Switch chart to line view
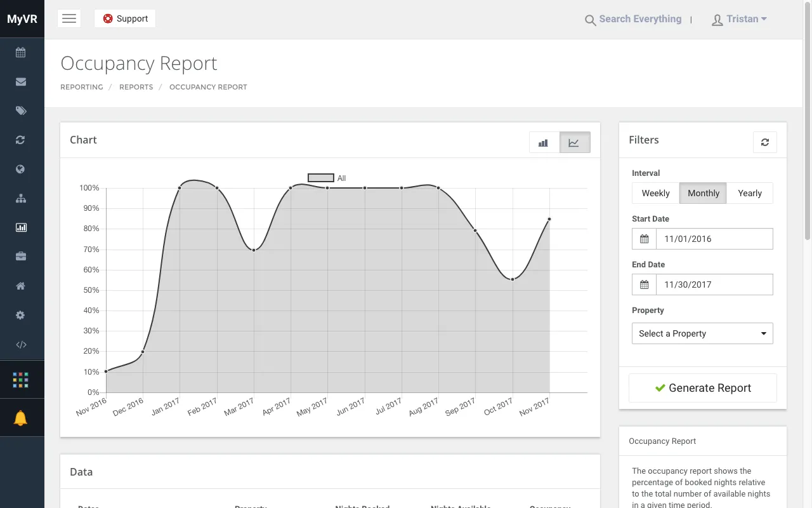 [574, 143]
